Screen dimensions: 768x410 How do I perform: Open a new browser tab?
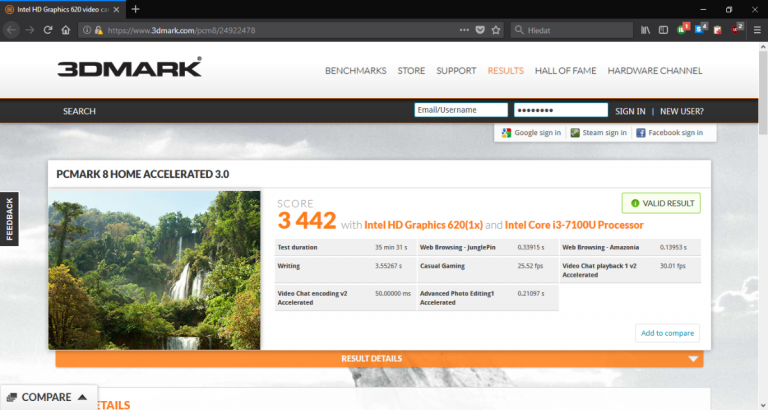tap(136, 9)
